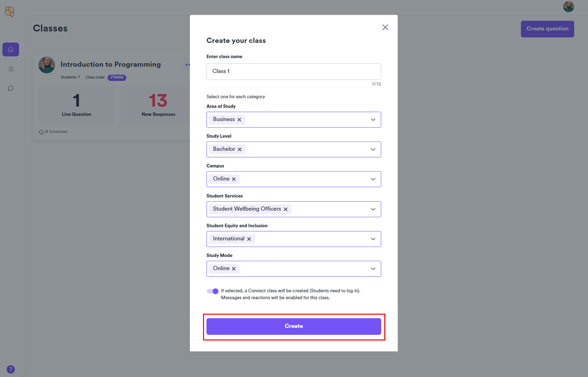
Task: Remove the Online tag under Campus
Action: (234, 179)
